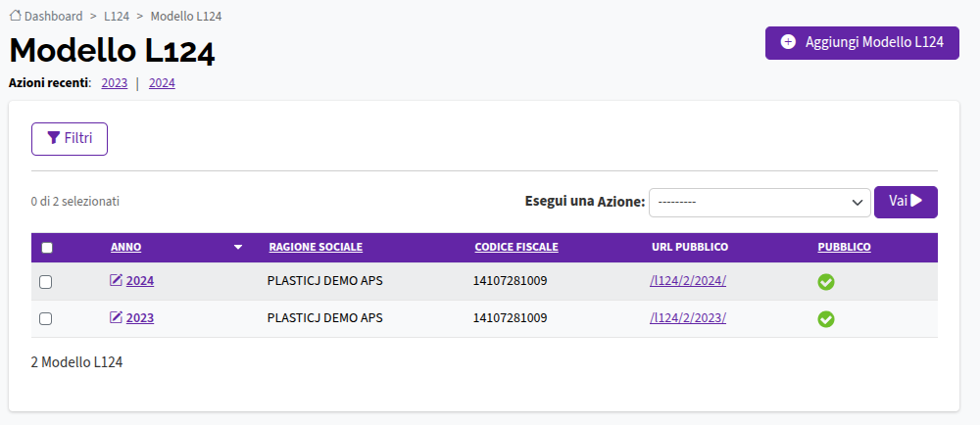Click PLASTICJ DEMO APS in 2024 row

click(325, 281)
